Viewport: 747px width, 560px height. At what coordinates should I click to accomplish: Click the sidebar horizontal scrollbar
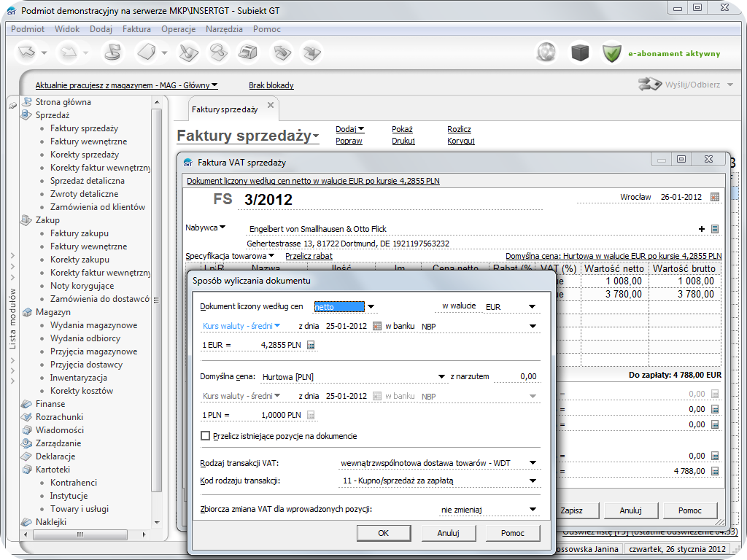click(x=85, y=534)
